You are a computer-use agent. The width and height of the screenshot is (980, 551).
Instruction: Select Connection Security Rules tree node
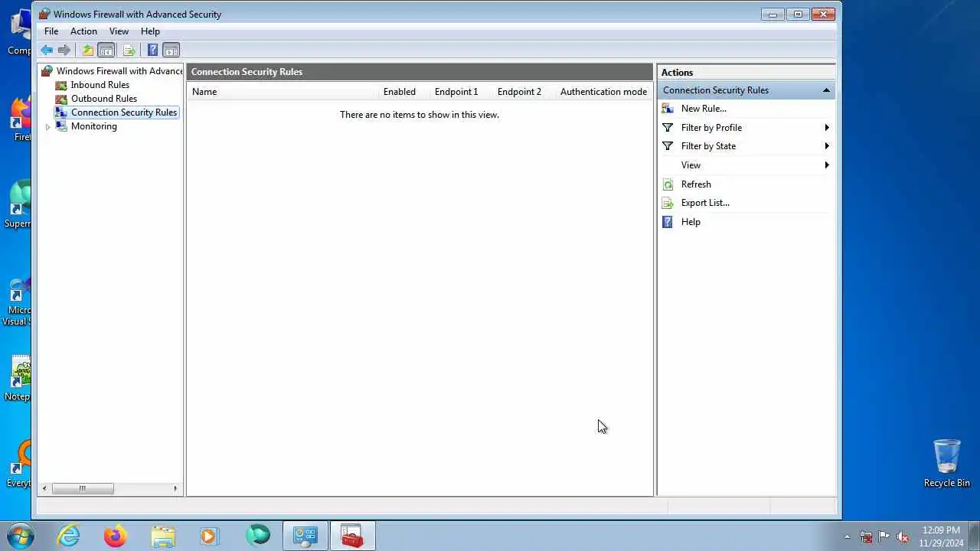(123, 112)
